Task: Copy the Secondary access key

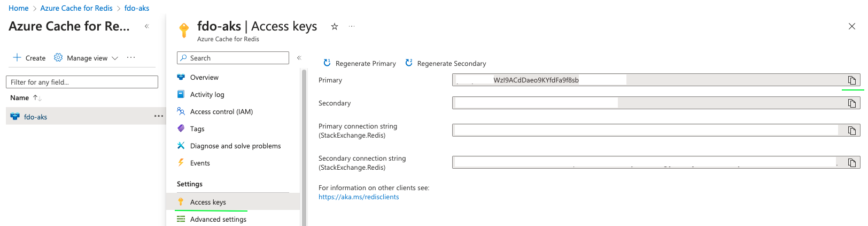Action: (851, 103)
